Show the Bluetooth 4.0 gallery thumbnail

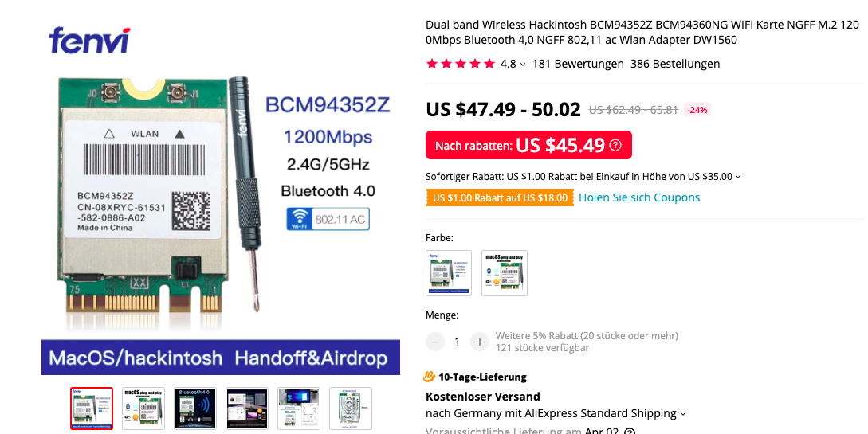tap(195, 409)
